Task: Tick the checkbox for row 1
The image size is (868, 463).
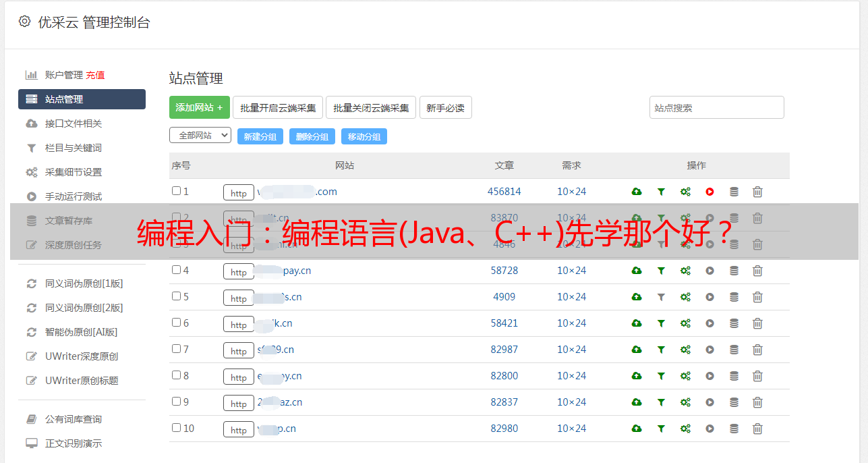Action: [176, 191]
